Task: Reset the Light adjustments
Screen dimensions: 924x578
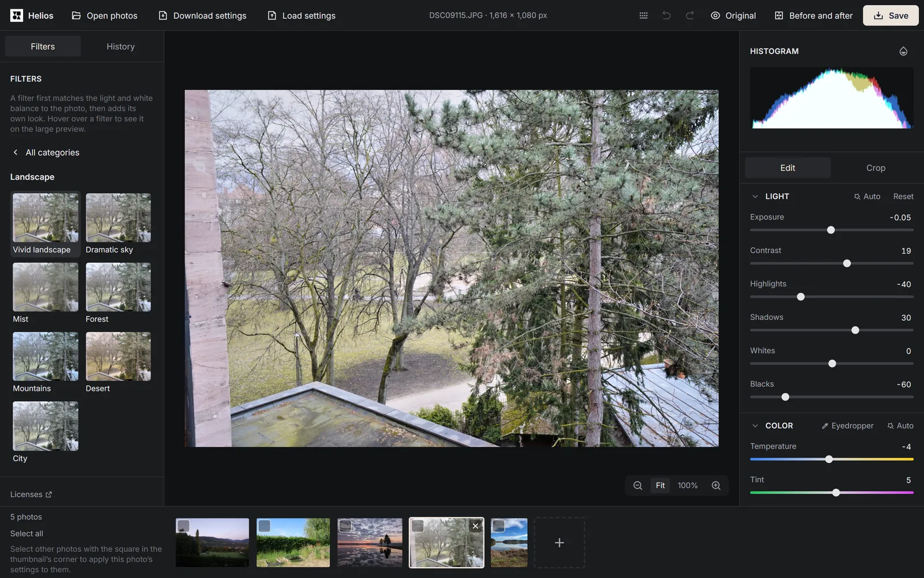Action: point(903,197)
